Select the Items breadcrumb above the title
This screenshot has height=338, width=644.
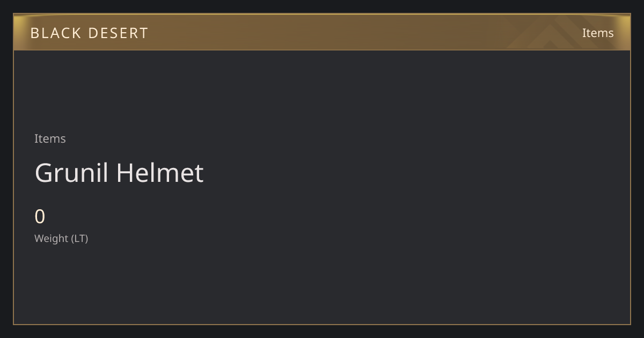(x=50, y=138)
